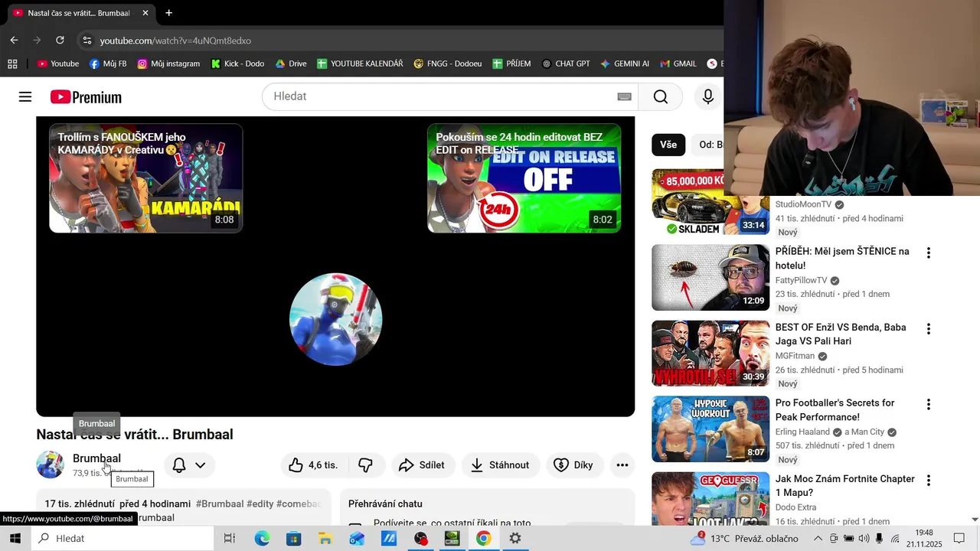Open end-screen video Trollím s FANOUŠKEM
The height and width of the screenshot is (551, 980).
[145, 178]
